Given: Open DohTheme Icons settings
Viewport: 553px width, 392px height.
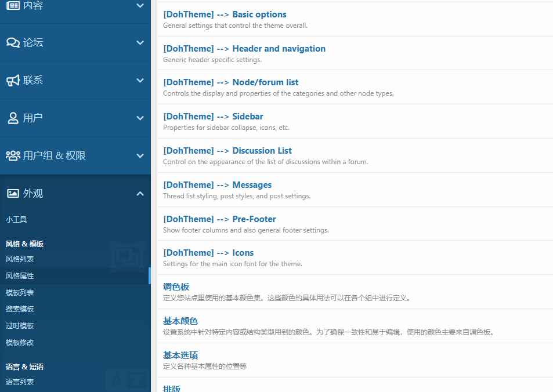Looking at the screenshot, I should 208,253.
